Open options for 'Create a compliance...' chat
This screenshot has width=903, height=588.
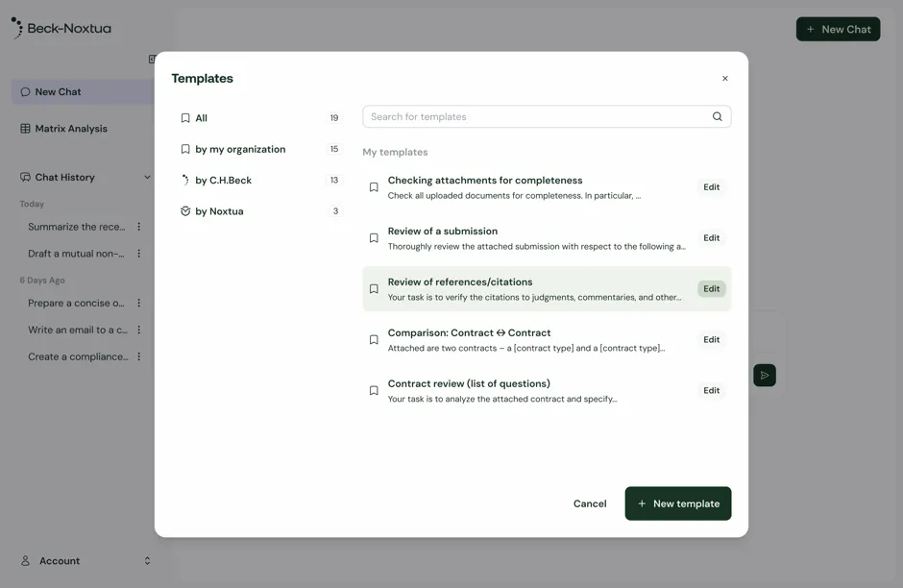pos(138,356)
